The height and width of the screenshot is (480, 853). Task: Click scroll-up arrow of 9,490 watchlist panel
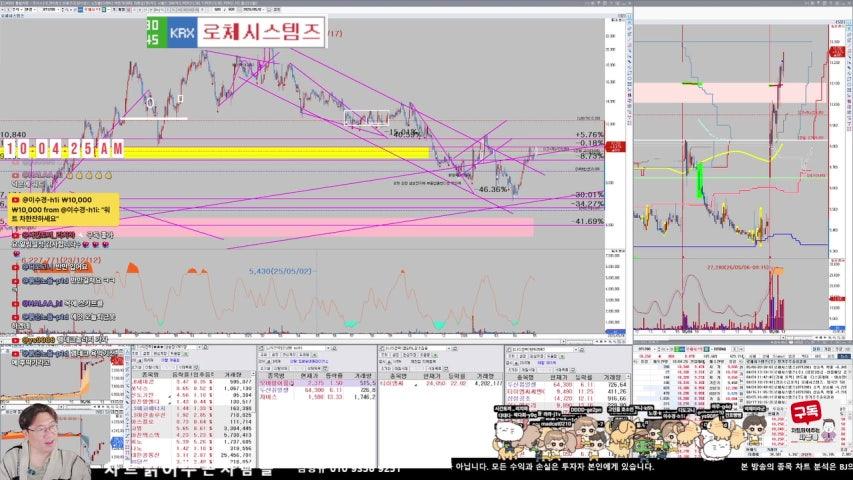click(628, 376)
